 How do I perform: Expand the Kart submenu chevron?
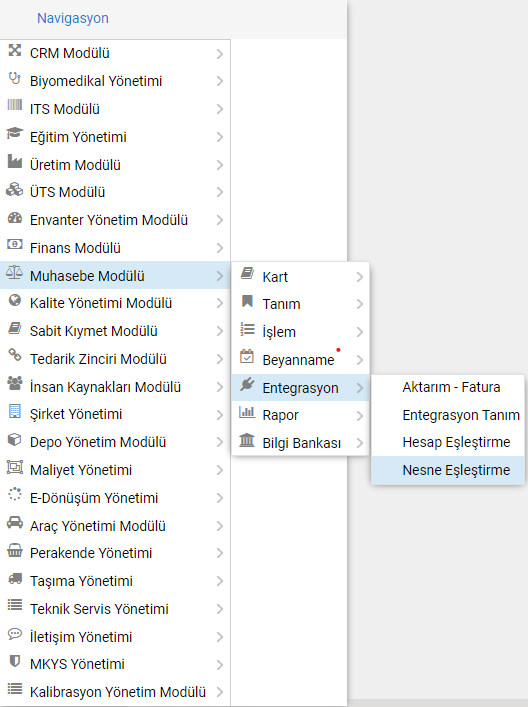point(359,277)
